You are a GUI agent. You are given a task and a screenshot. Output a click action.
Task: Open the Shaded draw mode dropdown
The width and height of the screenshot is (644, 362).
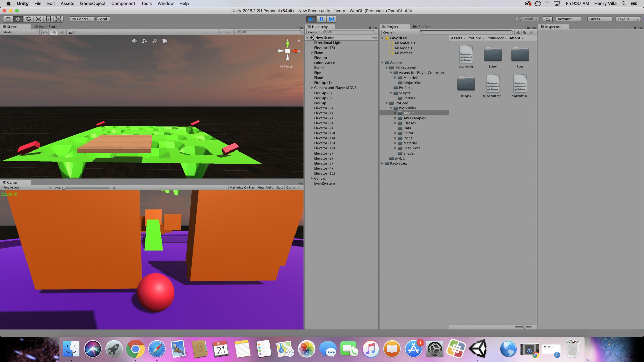point(21,32)
